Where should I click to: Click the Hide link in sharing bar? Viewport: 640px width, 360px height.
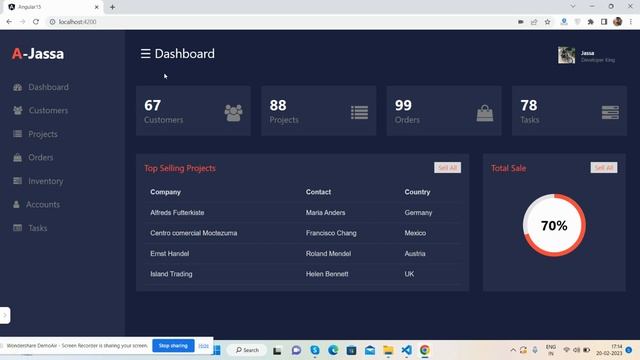click(x=203, y=346)
